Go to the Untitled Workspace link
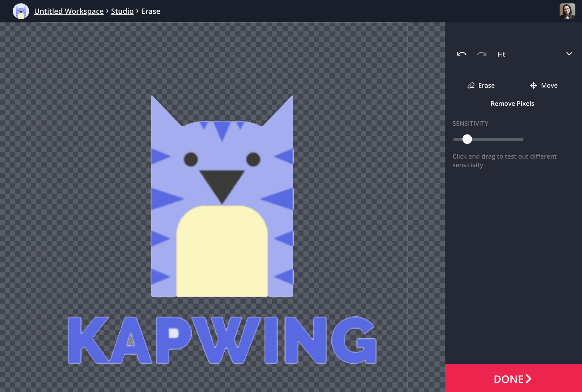The width and height of the screenshot is (582, 392). click(69, 11)
